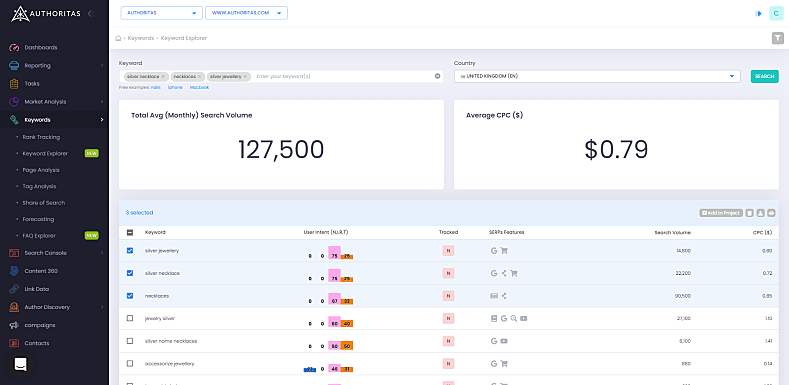The height and width of the screenshot is (385, 789).
Task: Click the shopping cart icon in the silver jewellery row
Action: (504, 251)
